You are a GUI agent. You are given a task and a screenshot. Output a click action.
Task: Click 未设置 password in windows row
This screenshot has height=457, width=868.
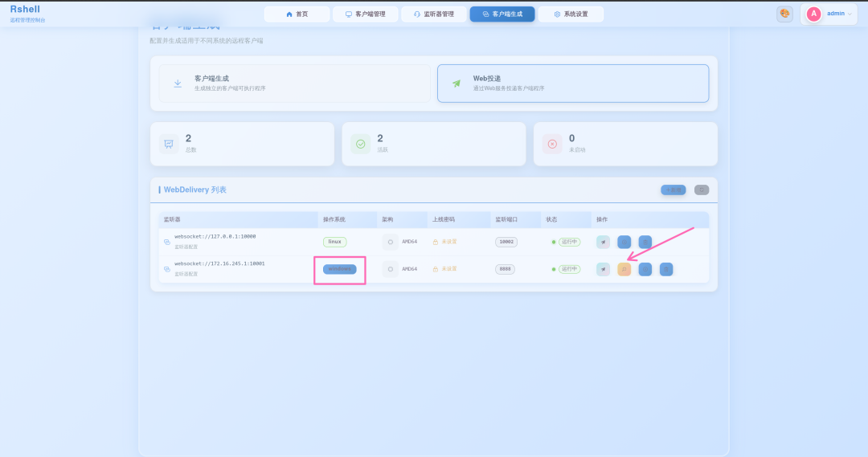[x=449, y=269]
